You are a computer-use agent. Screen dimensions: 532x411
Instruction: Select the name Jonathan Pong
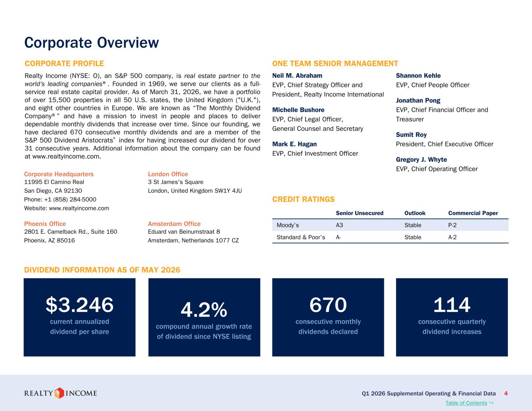pyautogui.click(x=418, y=101)
